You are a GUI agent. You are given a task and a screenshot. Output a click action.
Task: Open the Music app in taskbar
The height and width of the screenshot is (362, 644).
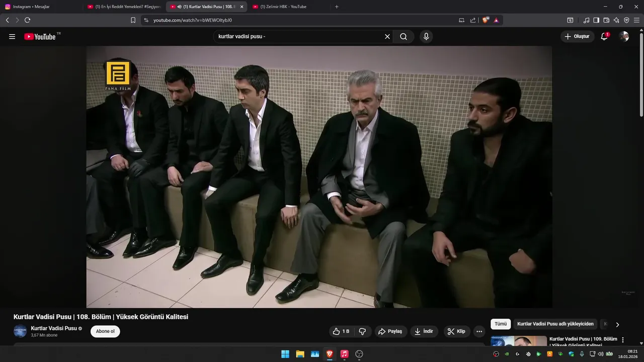(344, 354)
